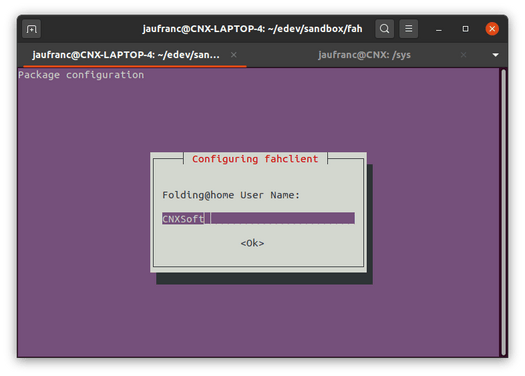Minimize the terminal window

click(439, 29)
